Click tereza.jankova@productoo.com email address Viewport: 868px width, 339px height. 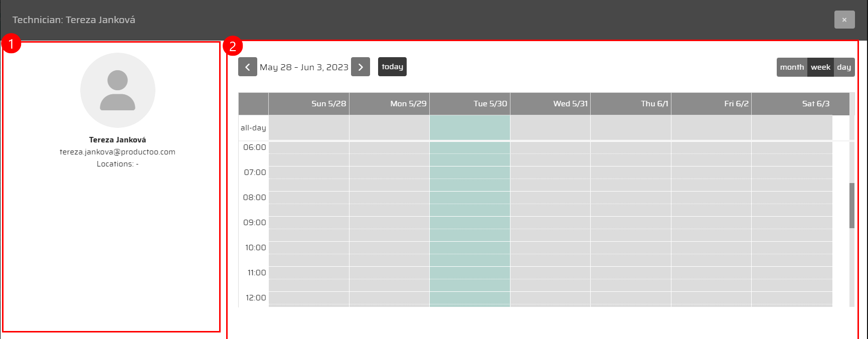tap(117, 152)
